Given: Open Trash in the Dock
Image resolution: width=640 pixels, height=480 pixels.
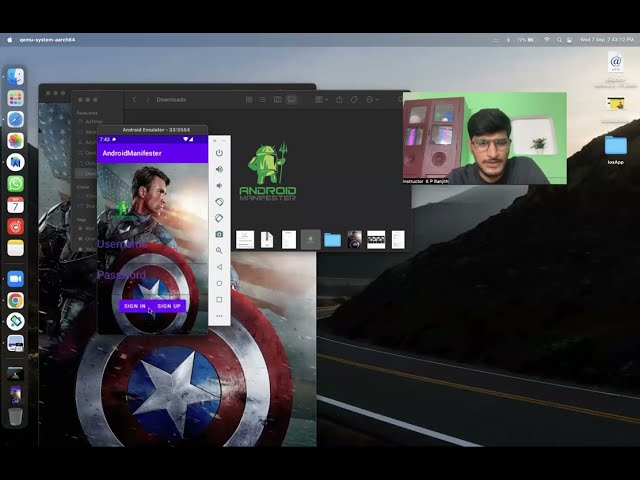Looking at the screenshot, I should [16, 416].
